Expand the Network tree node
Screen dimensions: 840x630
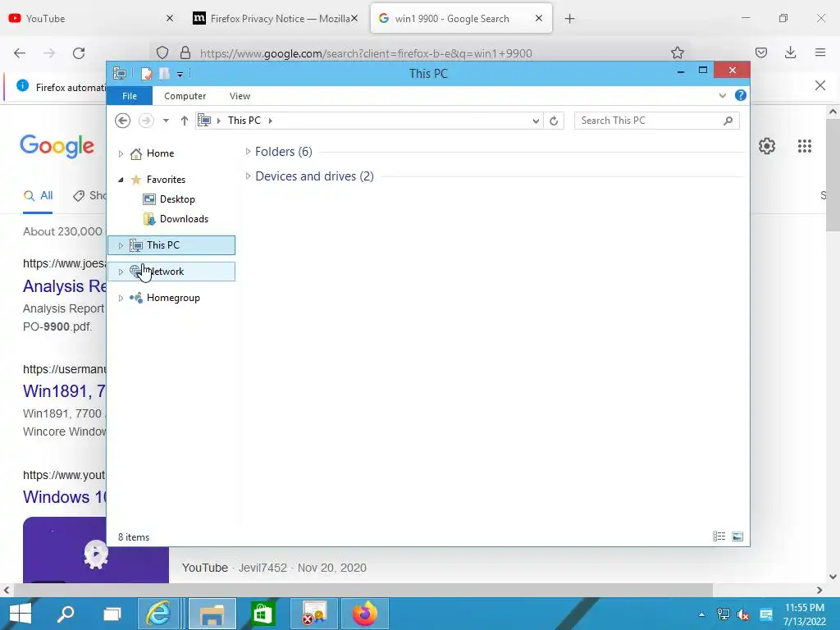pyautogui.click(x=121, y=272)
